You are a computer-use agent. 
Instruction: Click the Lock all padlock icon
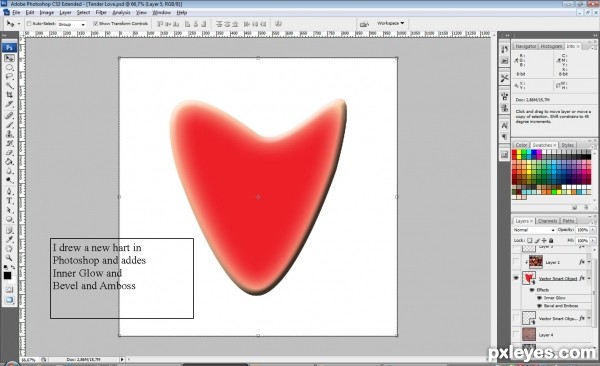(551, 240)
